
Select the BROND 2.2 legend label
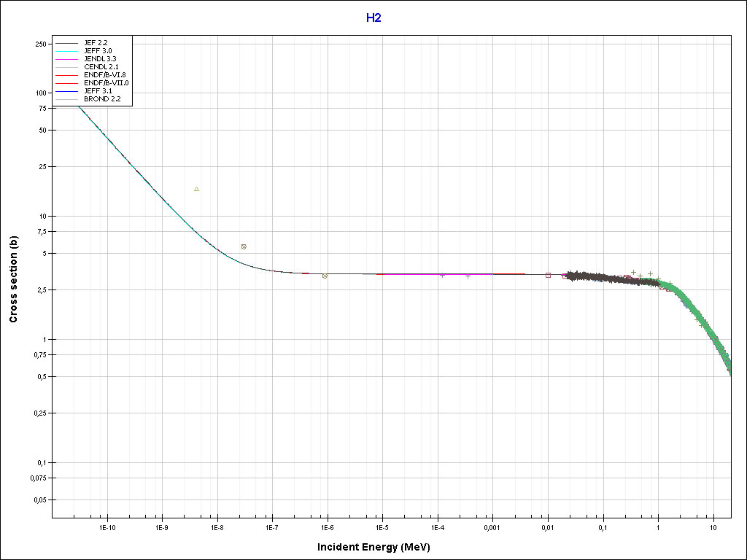coord(102,98)
